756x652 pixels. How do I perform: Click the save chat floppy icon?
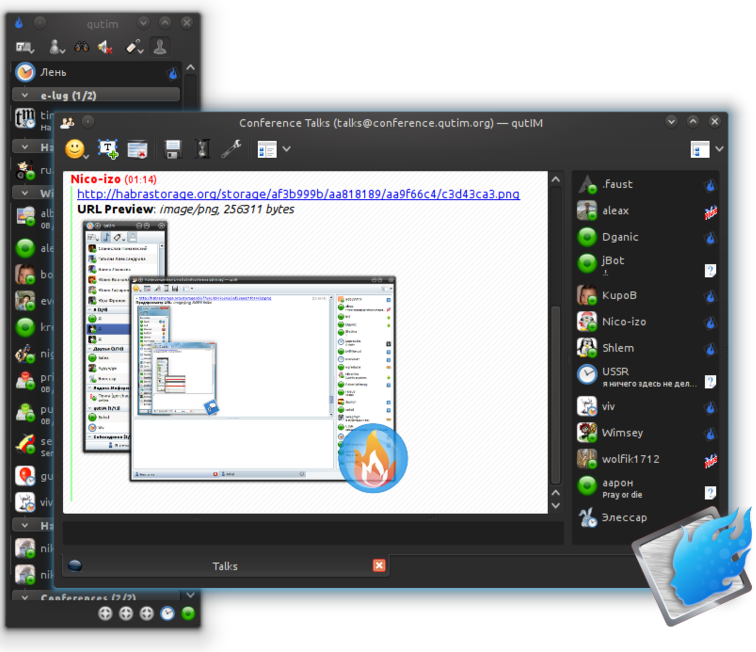pyautogui.click(x=173, y=149)
